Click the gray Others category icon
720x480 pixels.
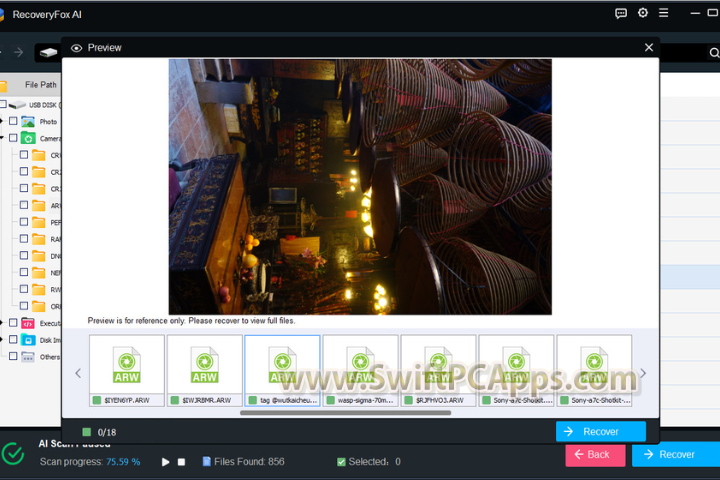28,357
